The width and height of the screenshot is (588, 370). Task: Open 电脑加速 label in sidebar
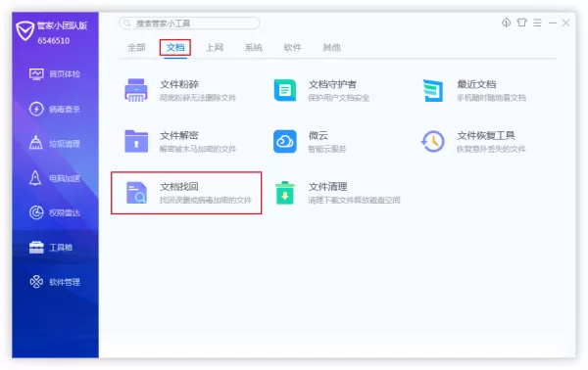65,178
